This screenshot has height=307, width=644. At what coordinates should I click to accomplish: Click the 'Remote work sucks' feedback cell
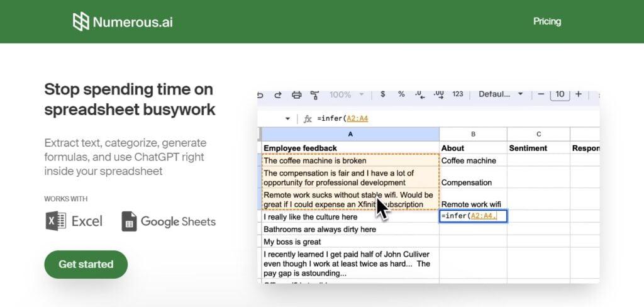(350, 199)
